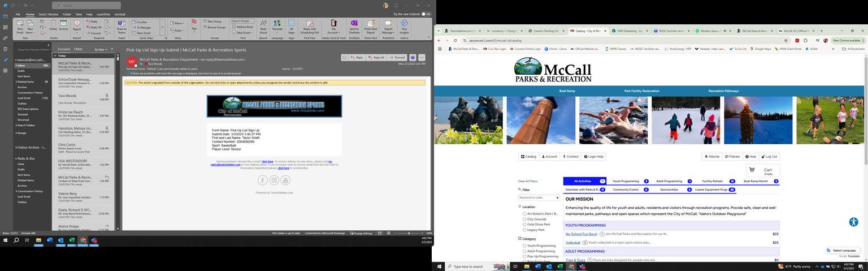868x271 pixels.
Task: Switch to the Other inbox tab
Action: point(78,49)
